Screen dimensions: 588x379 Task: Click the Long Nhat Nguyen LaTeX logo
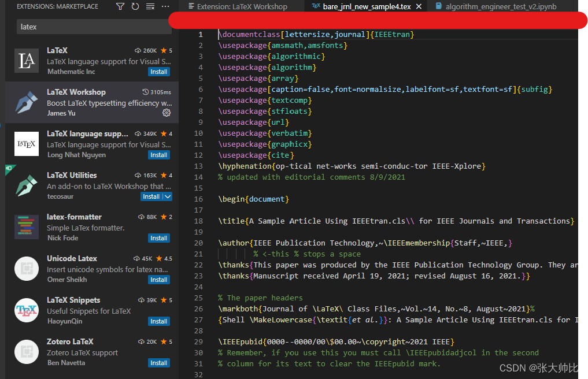tap(26, 144)
